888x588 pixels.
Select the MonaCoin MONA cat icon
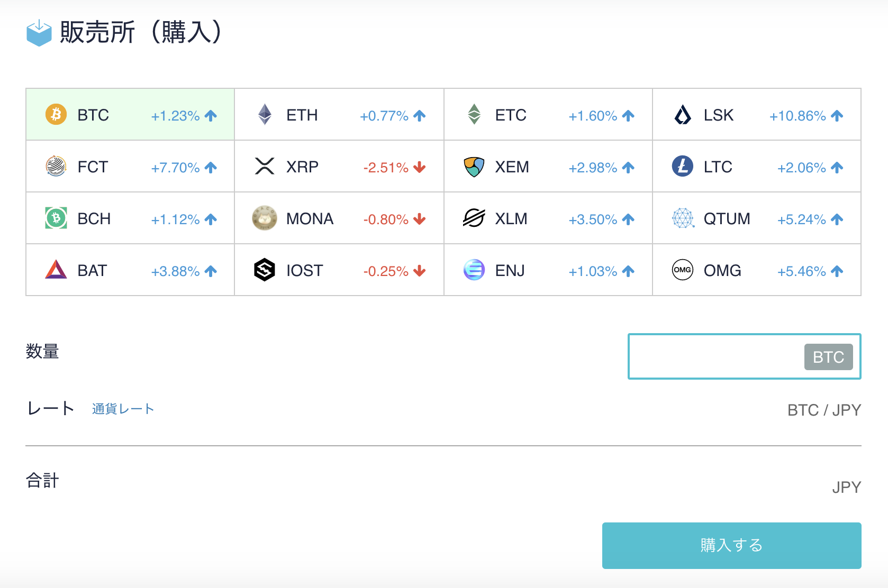[x=265, y=218]
